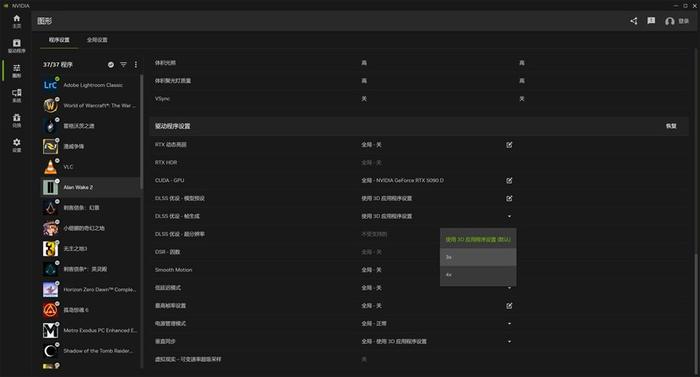
Task: Click the share icon in top bar
Action: coord(633,21)
